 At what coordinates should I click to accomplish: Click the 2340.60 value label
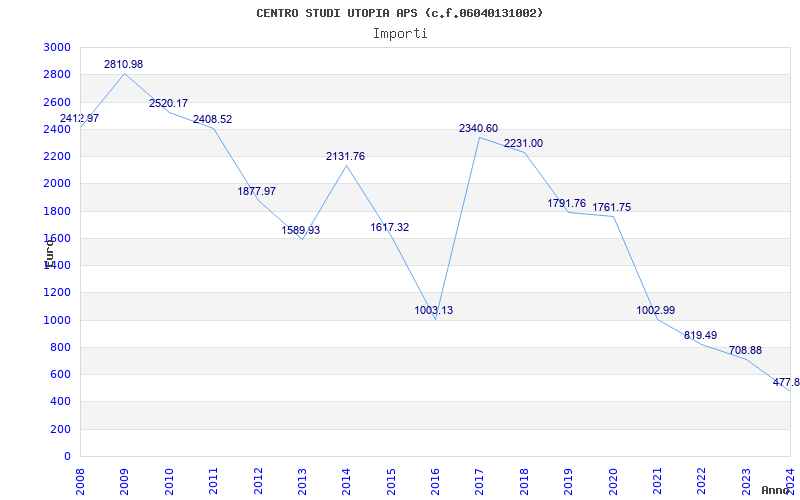[478, 129]
